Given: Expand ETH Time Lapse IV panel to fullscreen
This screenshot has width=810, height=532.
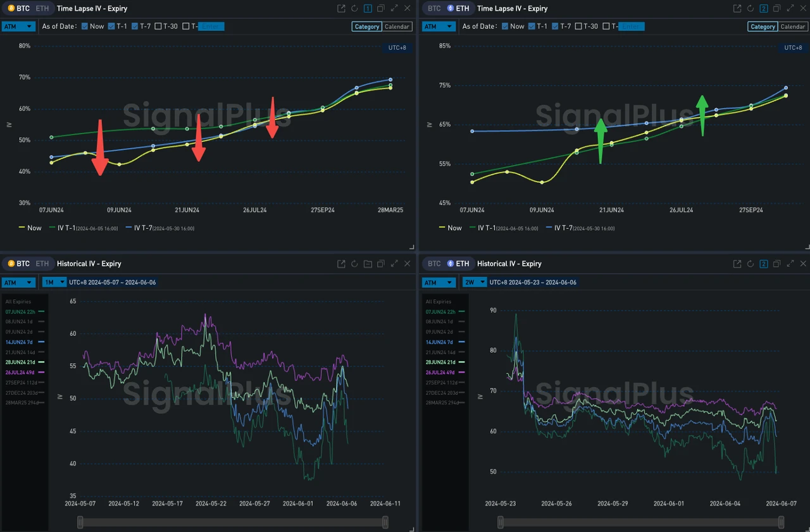Looking at the screenshot, I should click(790, 8).
